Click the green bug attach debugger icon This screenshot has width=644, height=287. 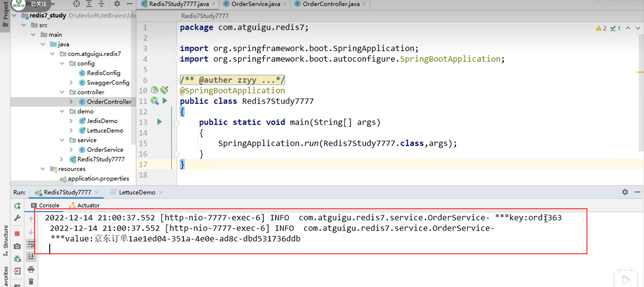[17, 259]
